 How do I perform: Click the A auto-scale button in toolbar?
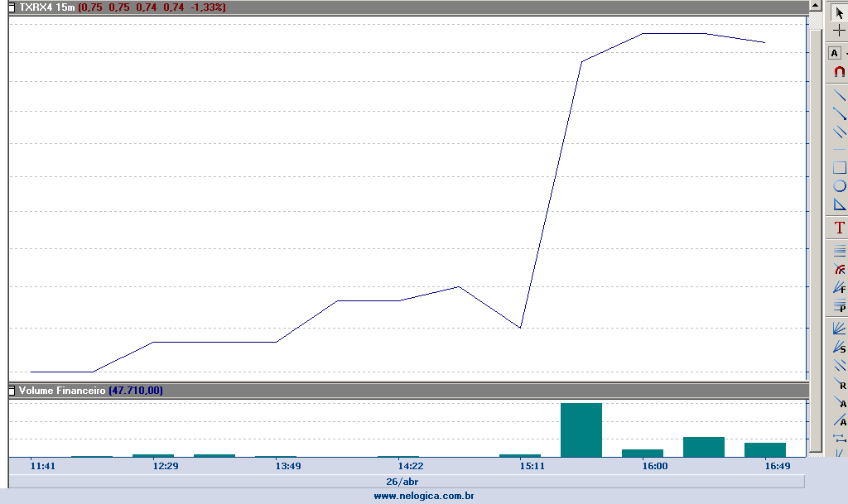click(834, 53)
